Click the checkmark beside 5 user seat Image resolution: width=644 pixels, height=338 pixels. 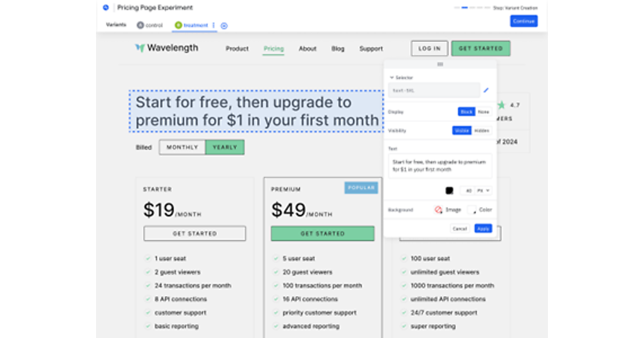pos(275,259)
